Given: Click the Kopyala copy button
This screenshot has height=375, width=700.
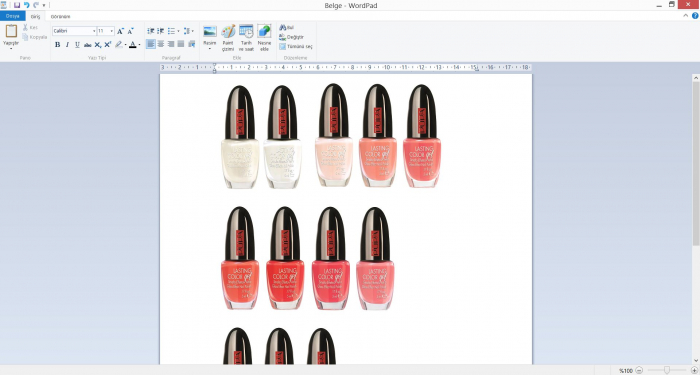Looking at the screenshot, I should tap(34, 37).
